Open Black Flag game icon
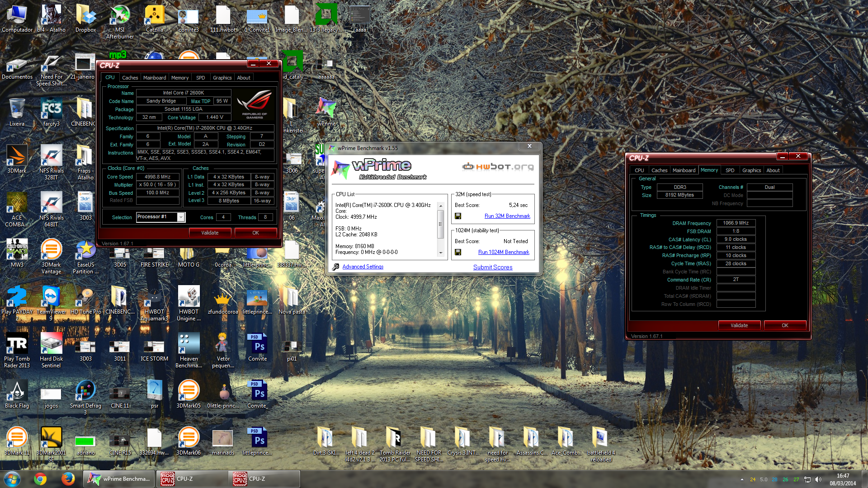The width and height of the screenshot is (868, 488). [17, 394]
